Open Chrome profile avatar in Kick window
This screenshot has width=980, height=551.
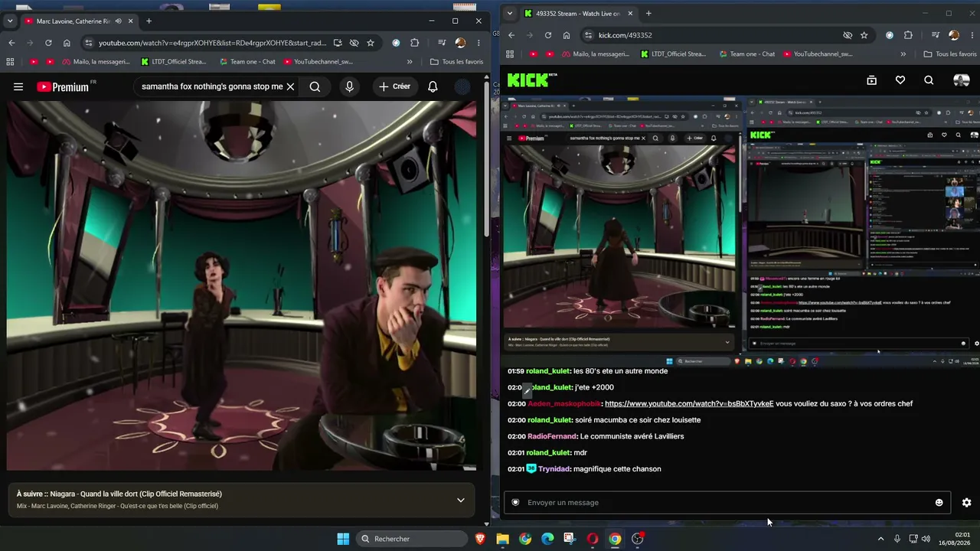(954, 35)
